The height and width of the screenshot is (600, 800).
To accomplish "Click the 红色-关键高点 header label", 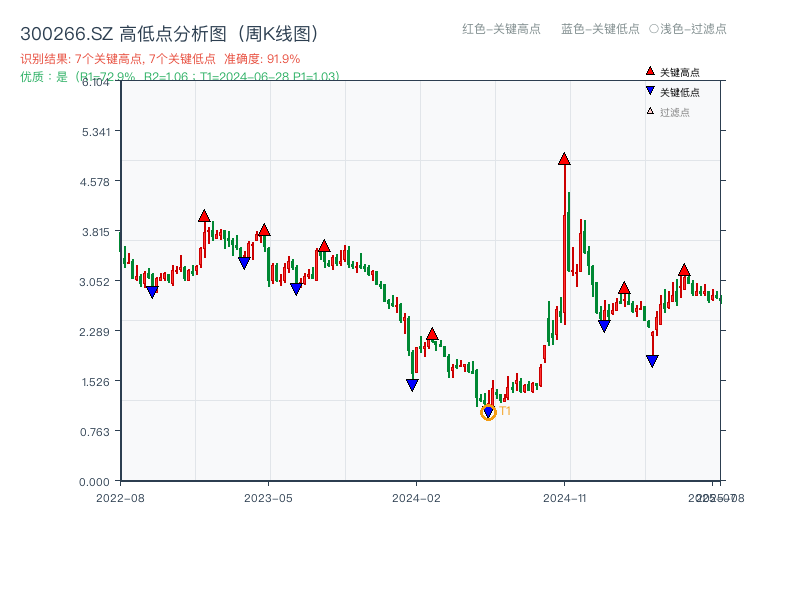I will tap(501, 29).
